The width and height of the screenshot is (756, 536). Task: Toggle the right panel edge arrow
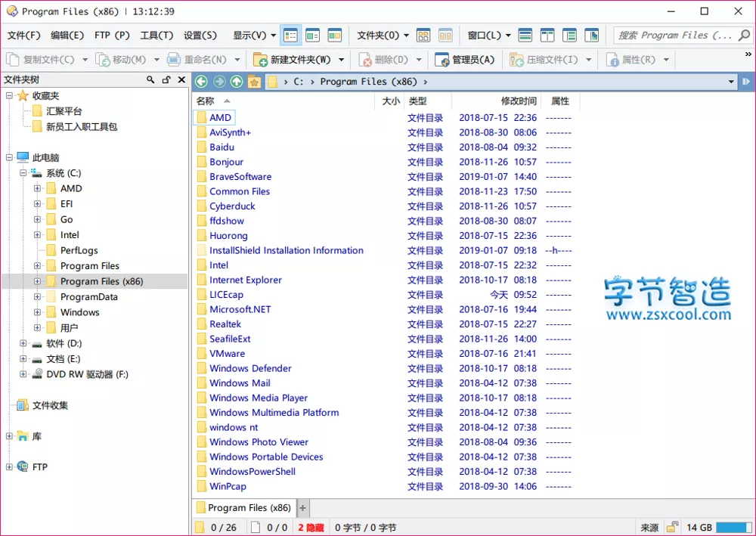[x=746, y=82]
